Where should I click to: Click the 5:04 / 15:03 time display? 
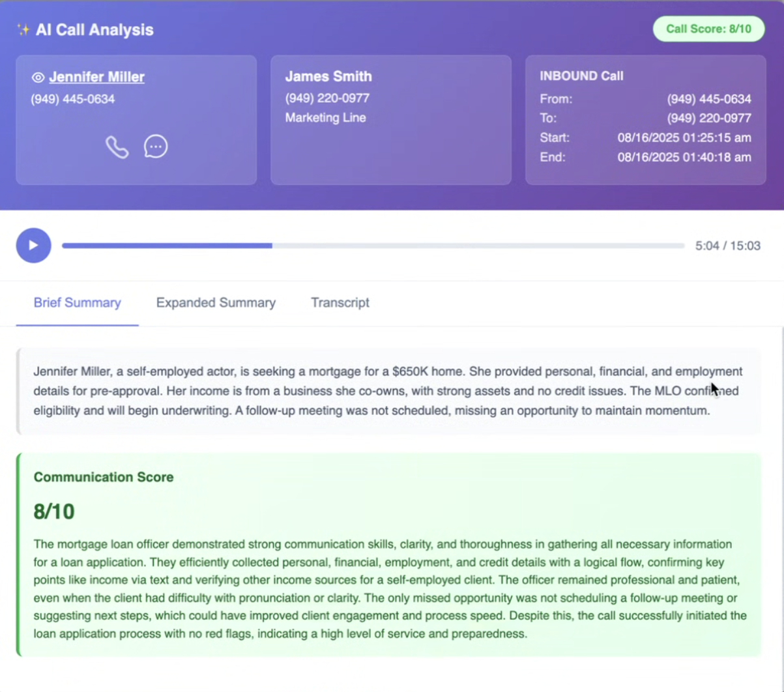tap(727, 246)
